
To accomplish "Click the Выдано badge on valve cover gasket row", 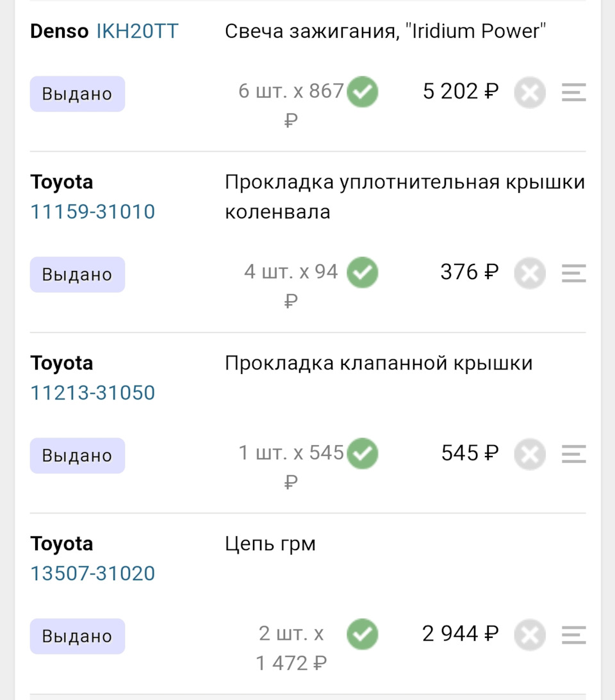I will pos(77,455).
